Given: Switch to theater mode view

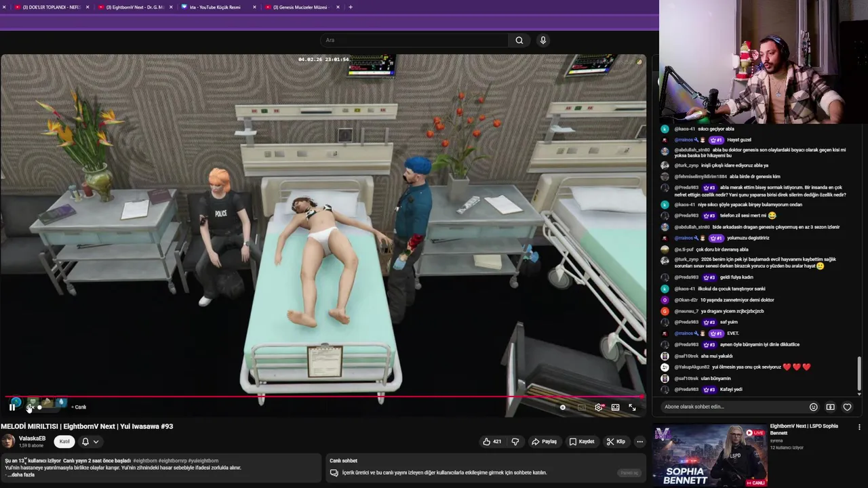Looking at the screenshot, I should click(x=615, y=407).
